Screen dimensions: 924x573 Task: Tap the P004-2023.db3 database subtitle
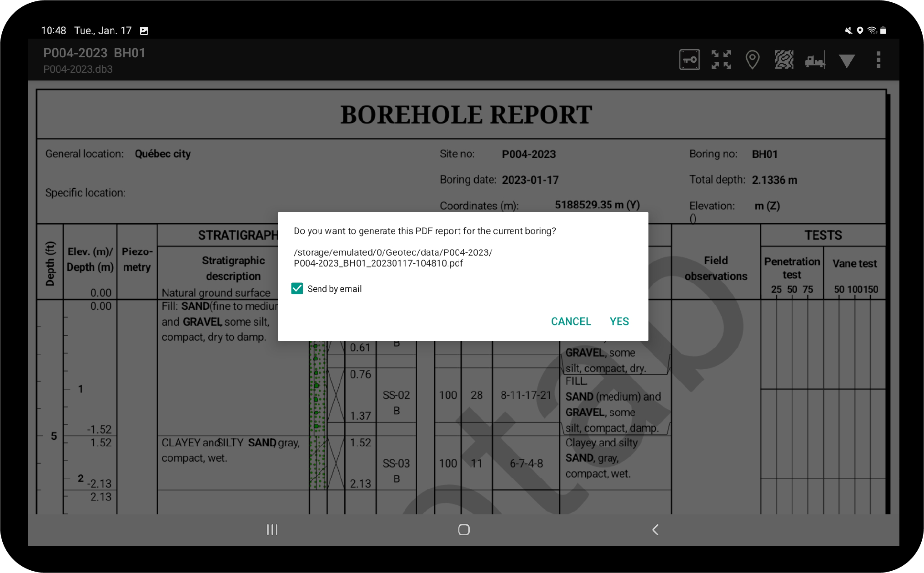pos(78,69)
